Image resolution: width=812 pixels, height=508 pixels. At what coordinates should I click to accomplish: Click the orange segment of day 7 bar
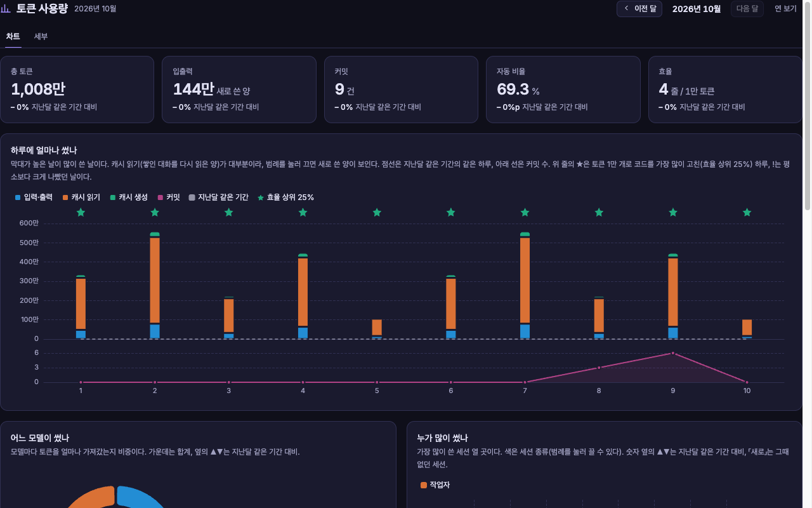pyautogui.click(x=525, y=280)
